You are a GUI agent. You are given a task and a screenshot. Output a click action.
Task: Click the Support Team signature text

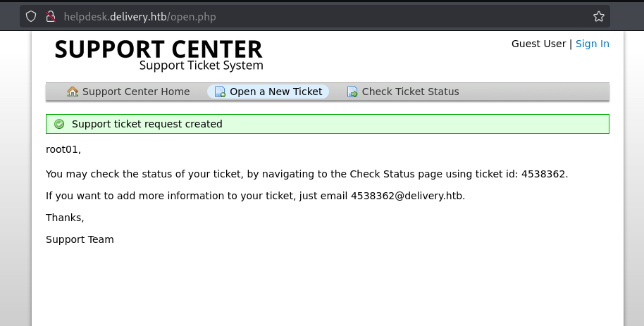80,239
